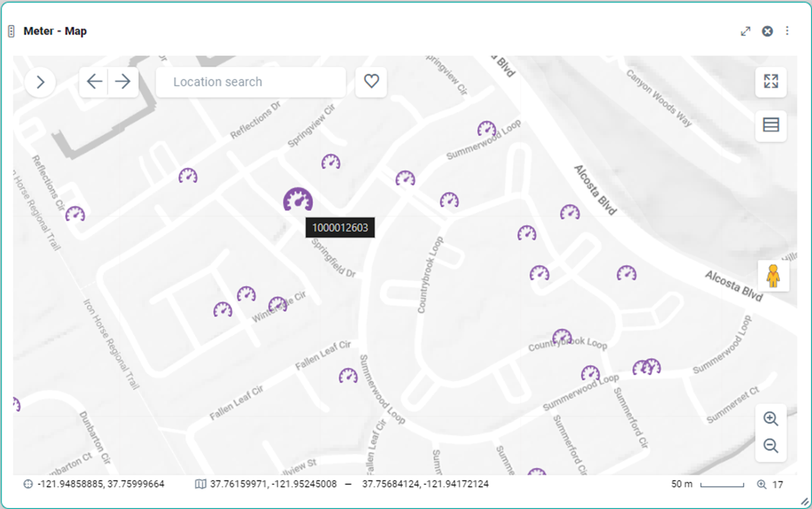Expand the map side panel chevron
Screen dimensions: 812x509
pos(40,82)
